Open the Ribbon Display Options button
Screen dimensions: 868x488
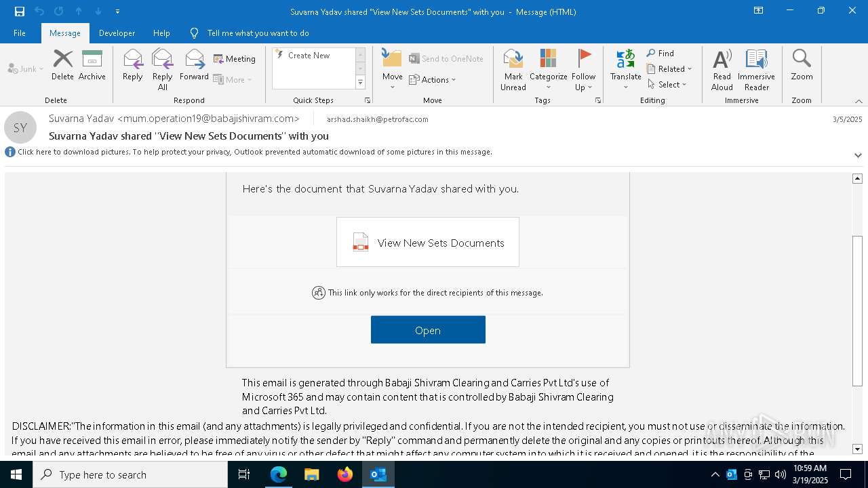tap(759, 11)
